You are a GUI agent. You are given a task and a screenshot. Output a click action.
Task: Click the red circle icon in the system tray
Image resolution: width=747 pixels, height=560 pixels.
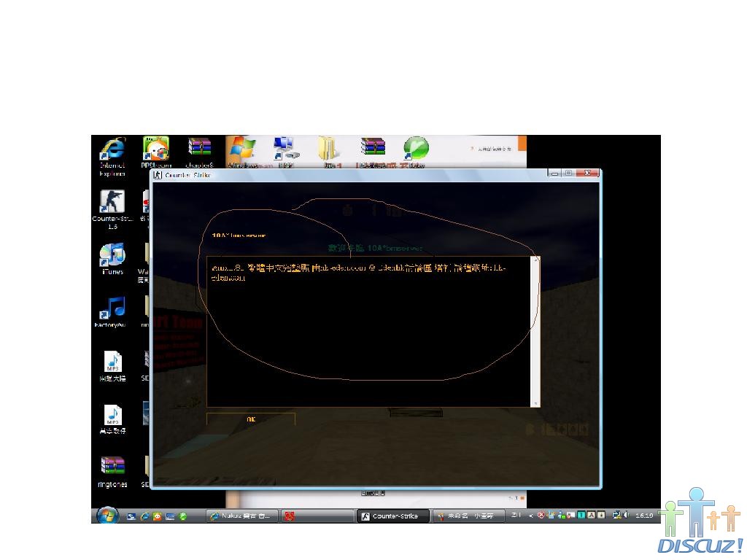point(541,516)
